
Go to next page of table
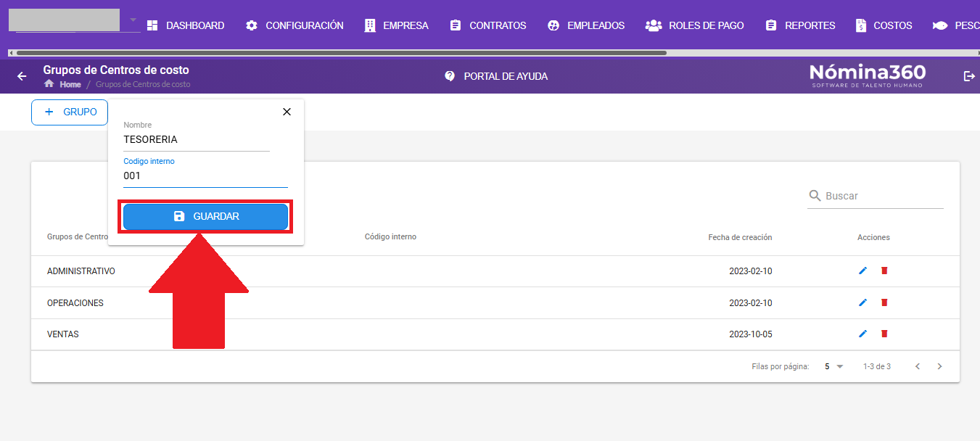pyautogui.click(x=939, y=366)
